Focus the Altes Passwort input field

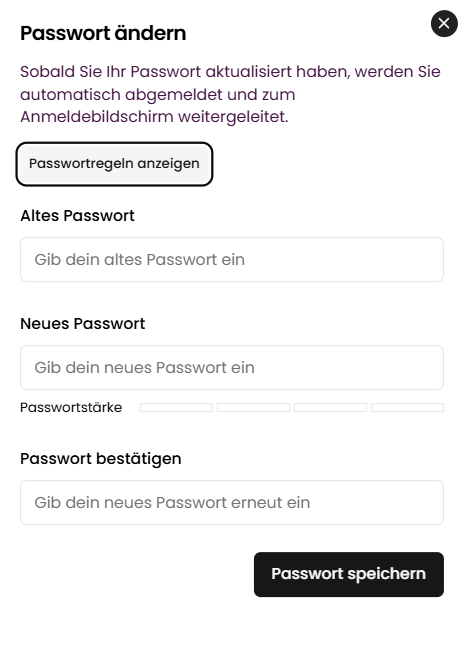click(232, 259)
